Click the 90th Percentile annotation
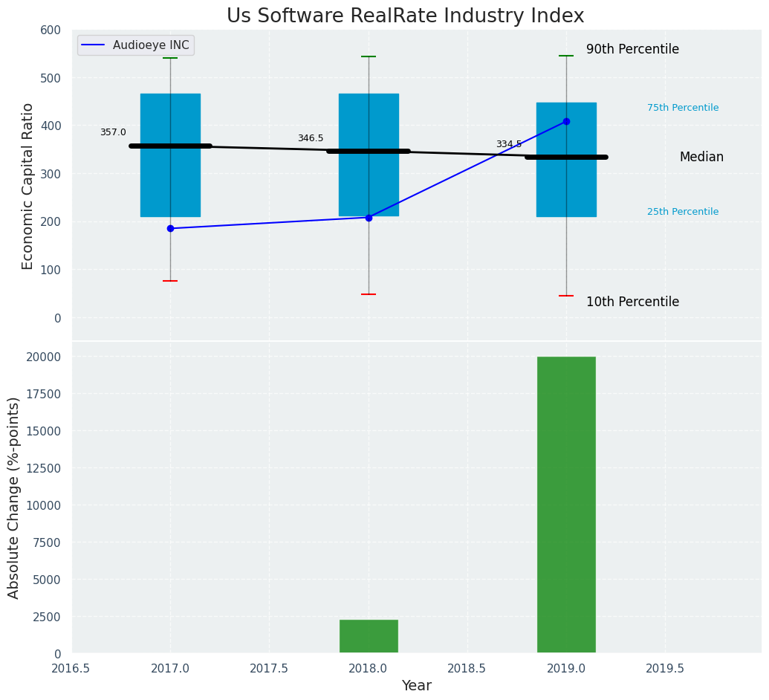This screenshot has width=769, height=700. [x=632, y=50]
